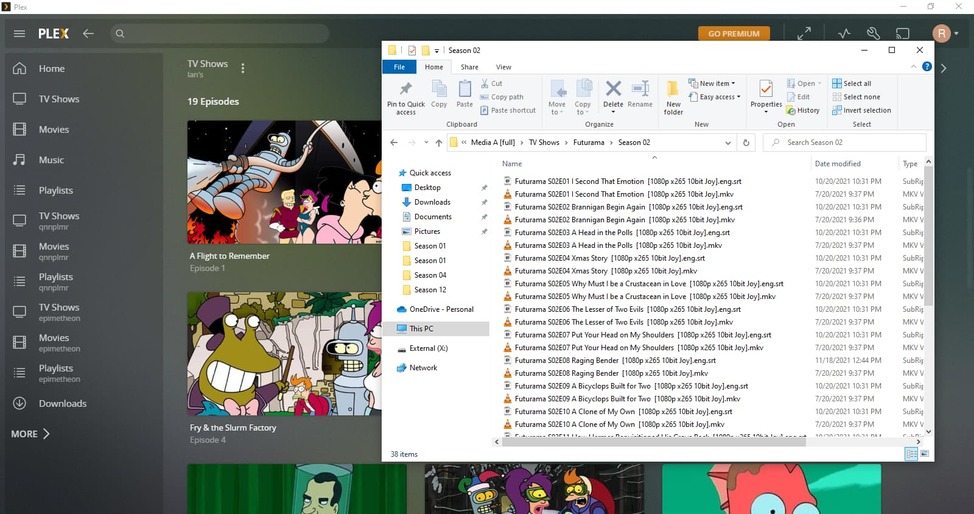Open the File tab in Explorer

pos(399,67)
